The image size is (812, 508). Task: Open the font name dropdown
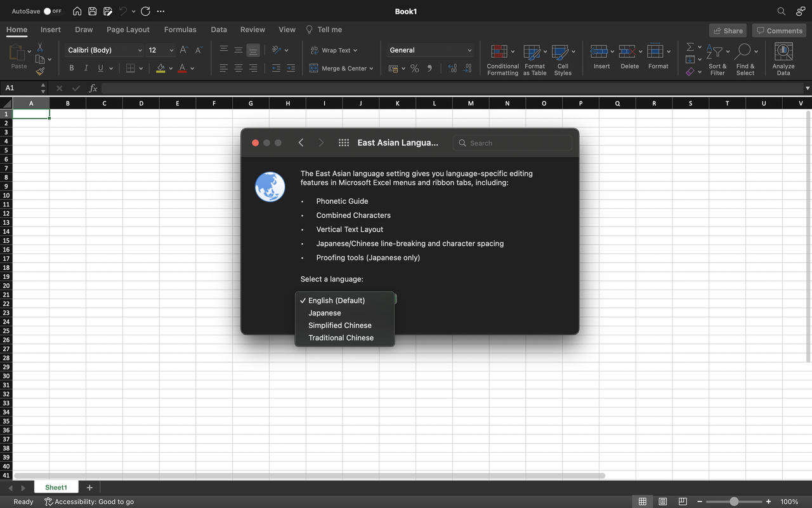coord(140,50)
